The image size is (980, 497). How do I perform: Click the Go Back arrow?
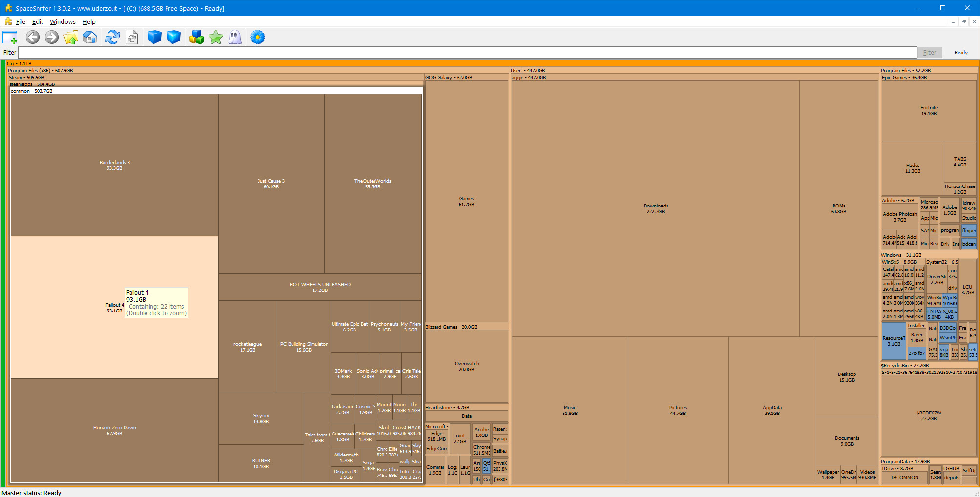[33, 38]
